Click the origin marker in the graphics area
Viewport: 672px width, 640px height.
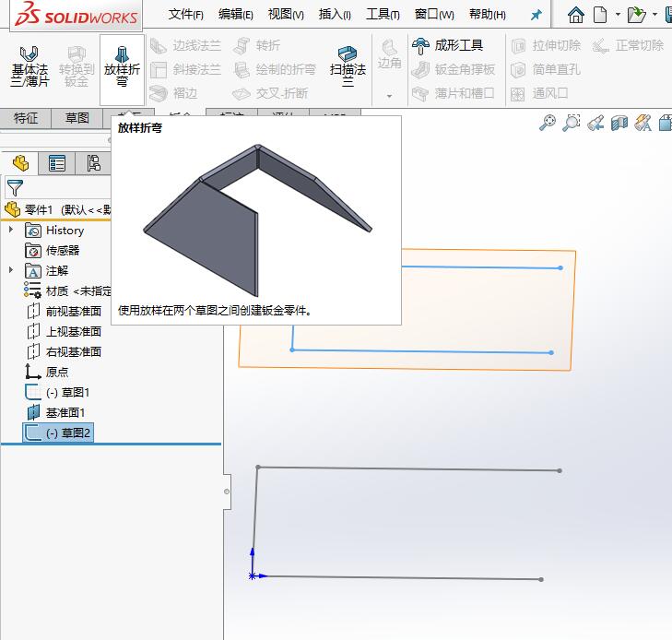click(x=253, y=575)
